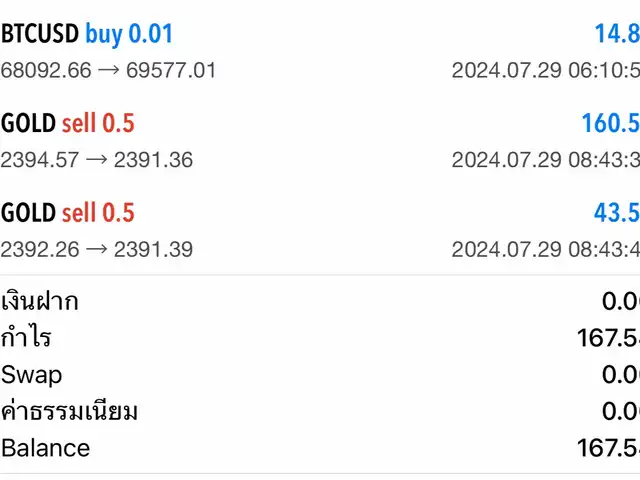Image resolution: width=640 pixels, height=480 pixels.
Task: Tap the เงินฝาก deposit label
Action: point(40,301)
